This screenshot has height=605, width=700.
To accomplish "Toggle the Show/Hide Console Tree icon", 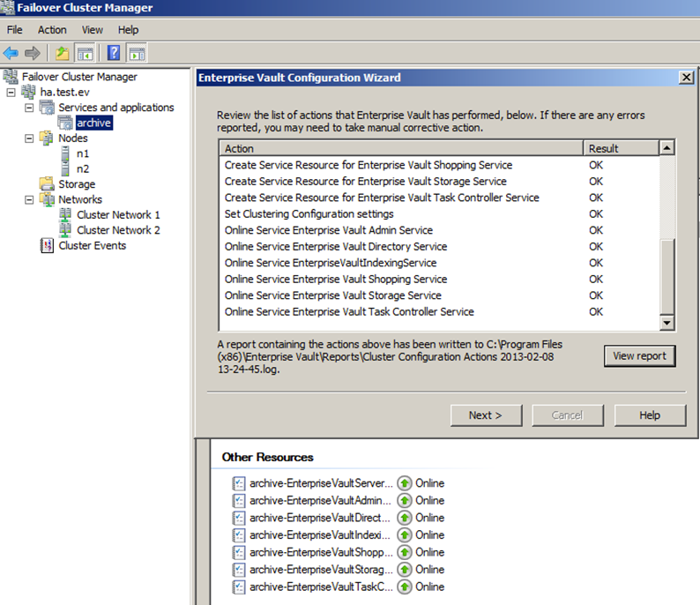I will (x=85, y=53).
